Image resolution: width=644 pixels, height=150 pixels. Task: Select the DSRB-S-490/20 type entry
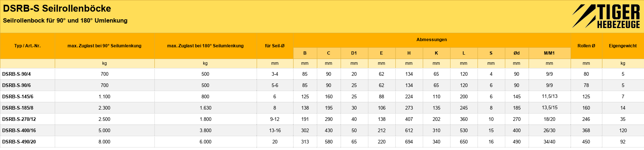click(19, 142)
